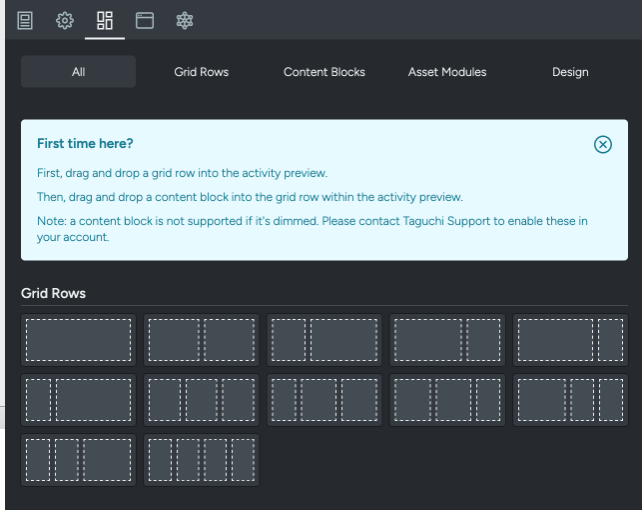Select the single full-width column grid row
This screenshot has width=642, height=510.
(78, 340)
